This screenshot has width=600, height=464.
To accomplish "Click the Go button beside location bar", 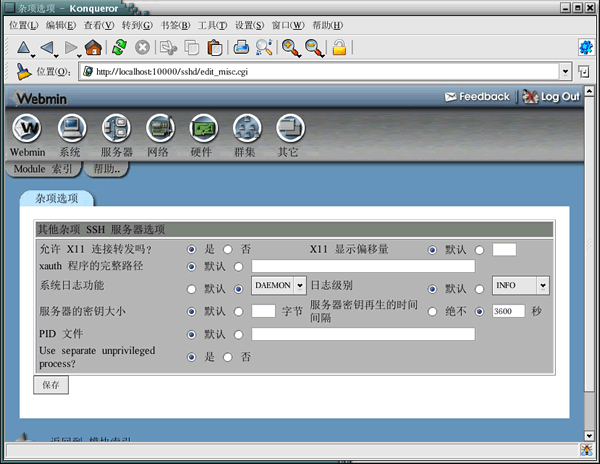I will (584, 72).
